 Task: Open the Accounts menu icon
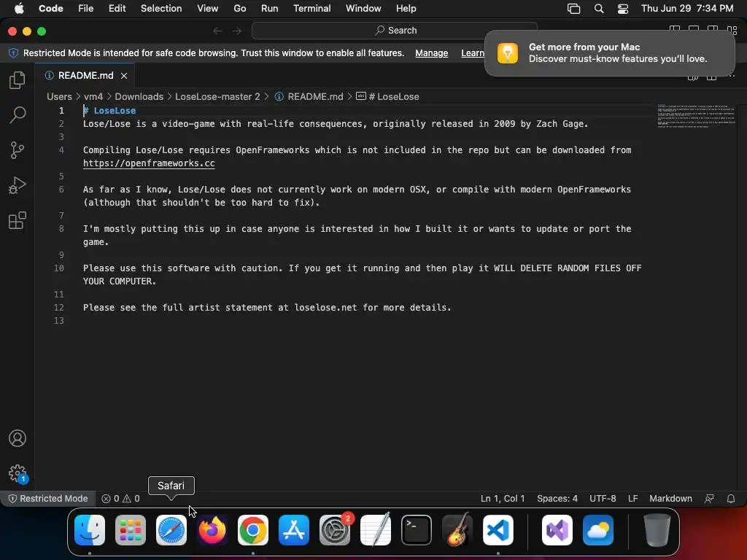pyautogui.click(x=18, y=438)
